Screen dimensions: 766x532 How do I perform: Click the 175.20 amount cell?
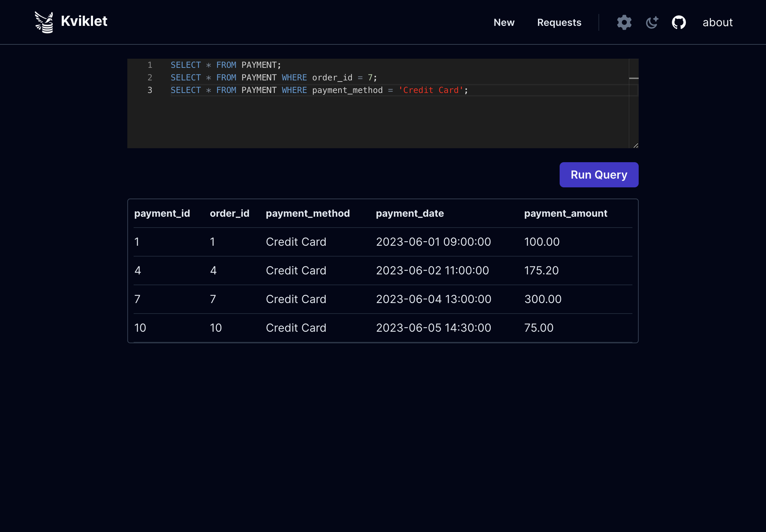541,271
